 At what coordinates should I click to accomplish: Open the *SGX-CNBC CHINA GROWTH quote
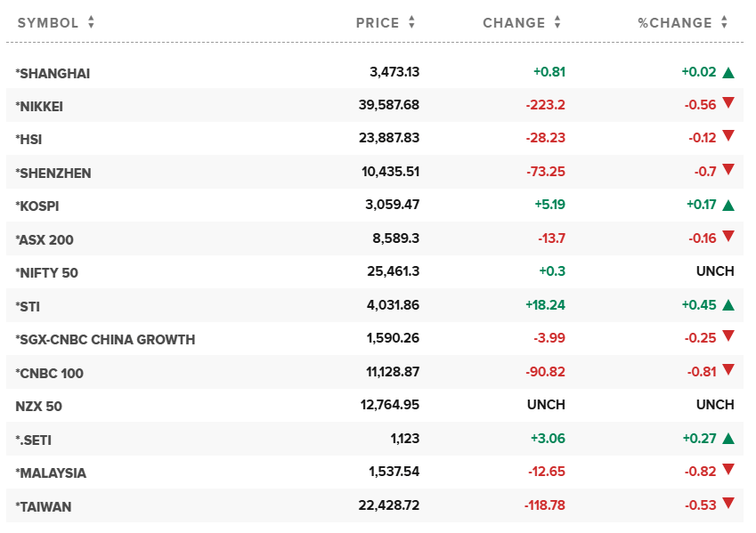pos(105,339)
